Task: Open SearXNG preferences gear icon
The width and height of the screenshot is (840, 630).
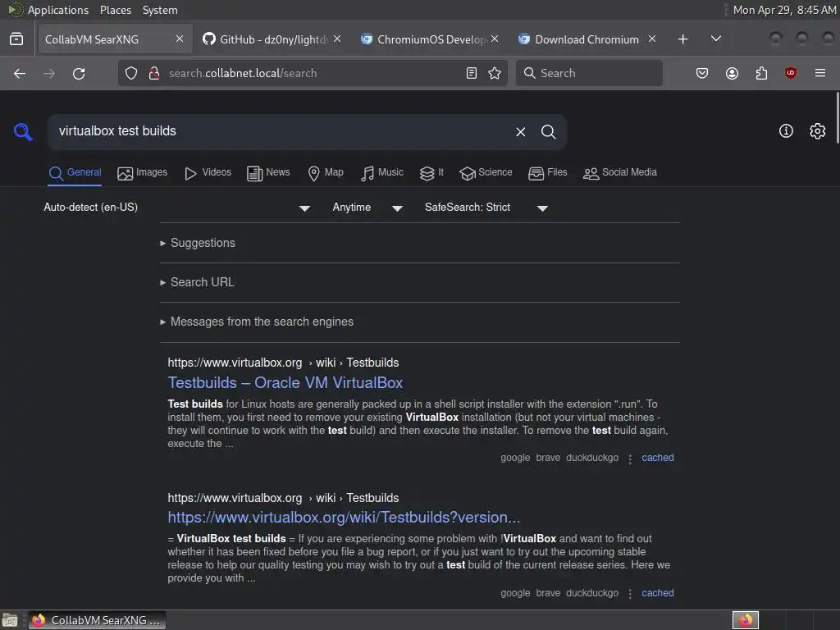Action: [818, 130]
